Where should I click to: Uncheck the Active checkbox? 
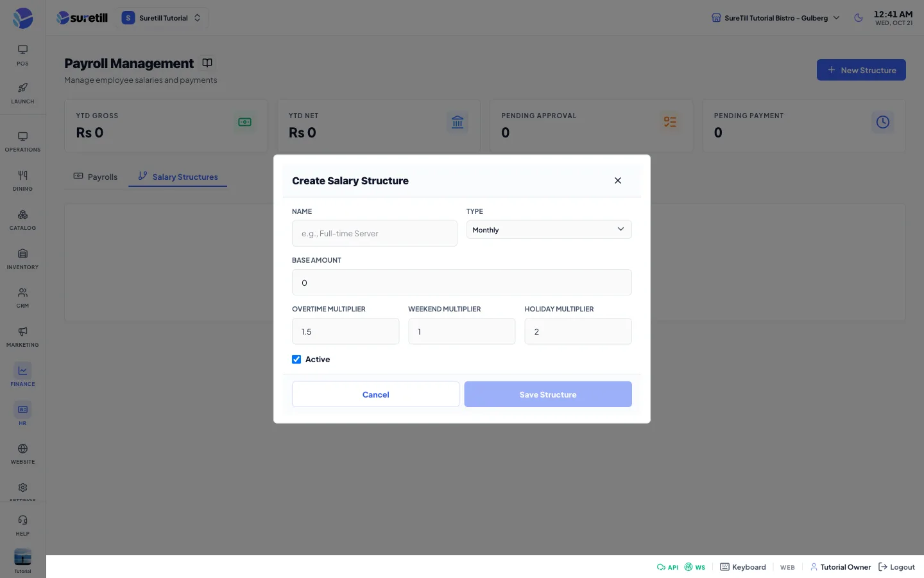click(x=296, y=360)
